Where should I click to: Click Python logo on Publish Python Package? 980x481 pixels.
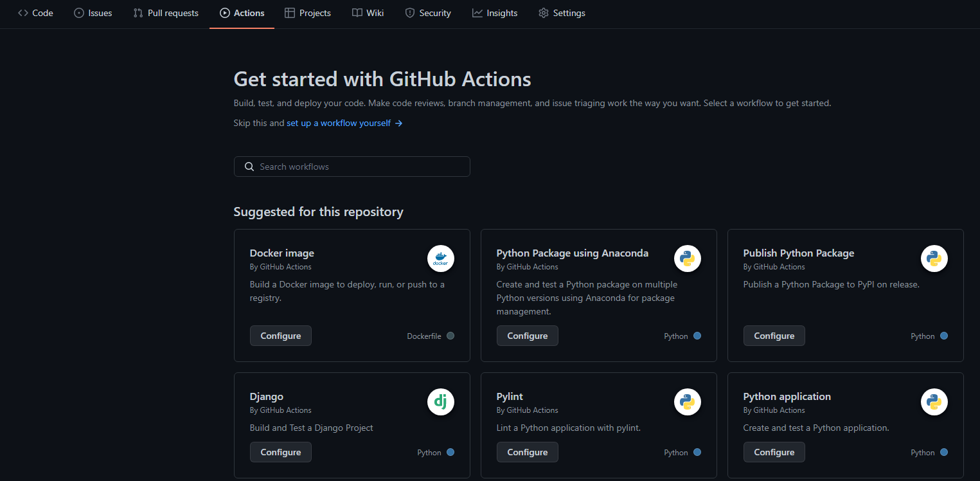tap(934, 259)
